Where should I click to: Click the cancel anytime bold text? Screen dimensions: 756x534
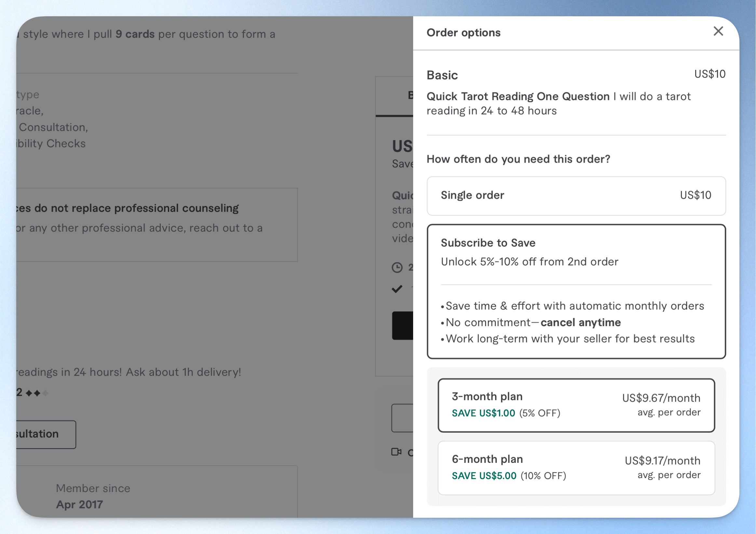click(x=580, y=322)
